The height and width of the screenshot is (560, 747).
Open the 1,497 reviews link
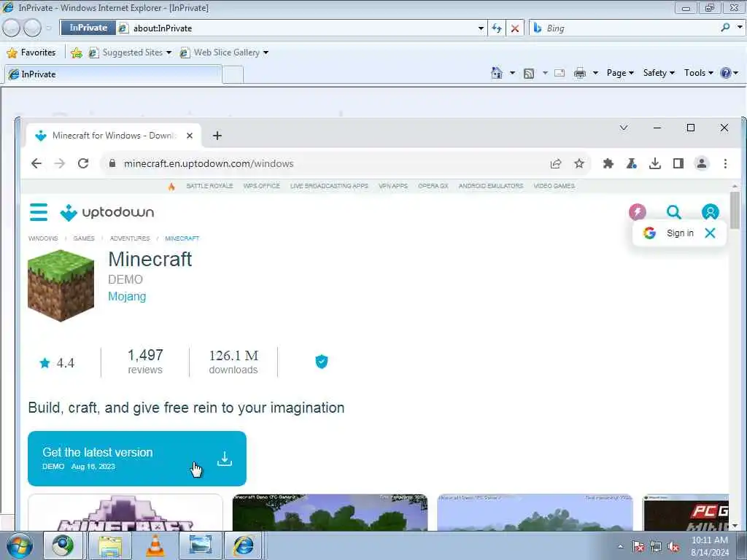click(x=145, y=362)
